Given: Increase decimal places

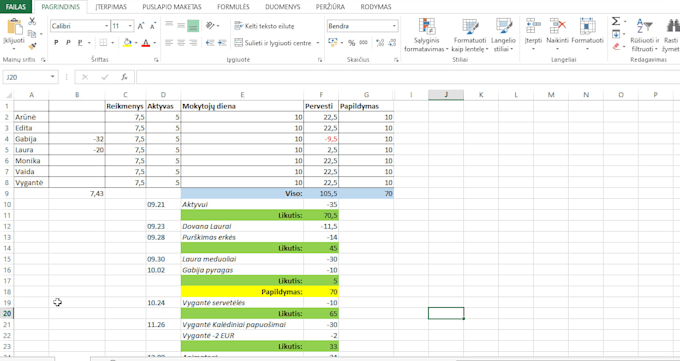Looking at the screenshot, I should tap(380, 43).
